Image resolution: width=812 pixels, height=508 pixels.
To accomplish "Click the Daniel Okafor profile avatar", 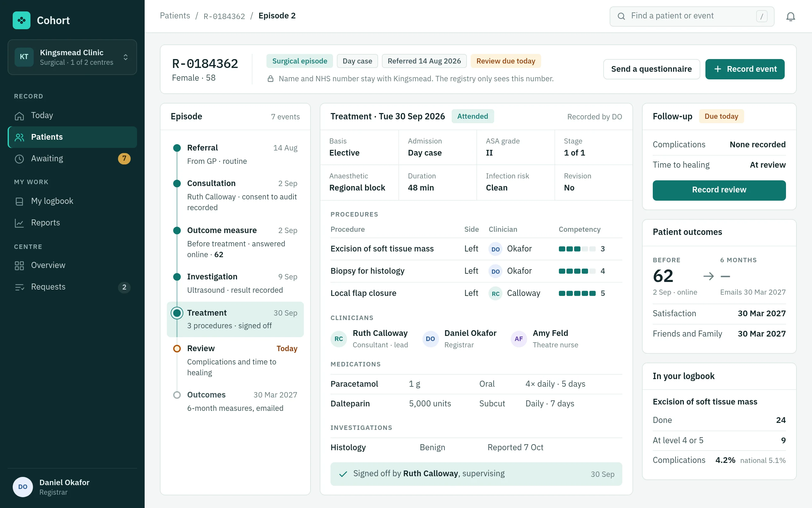I will coord(23,487).
